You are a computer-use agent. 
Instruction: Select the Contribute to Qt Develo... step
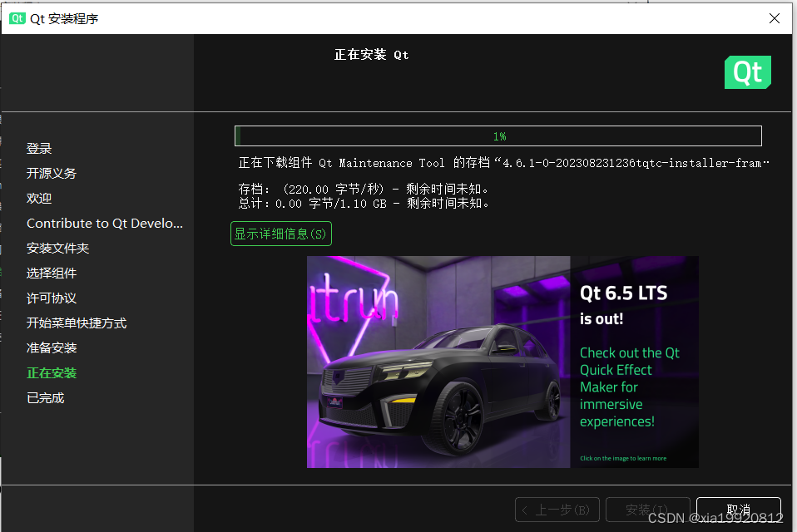(105, 224)
